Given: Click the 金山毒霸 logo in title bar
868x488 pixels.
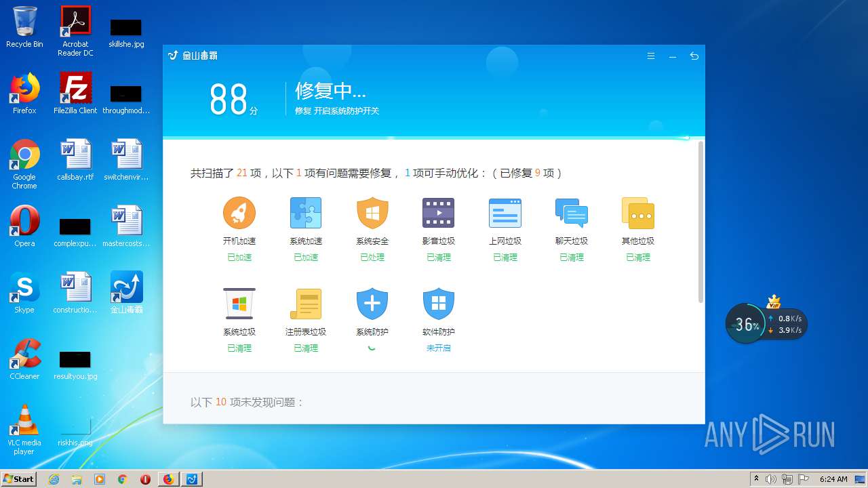Looking at the screenshot, I should click(193, 56).
